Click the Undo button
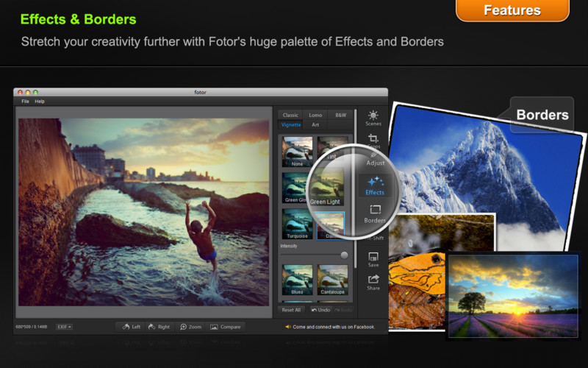 [x=321, y=310]
